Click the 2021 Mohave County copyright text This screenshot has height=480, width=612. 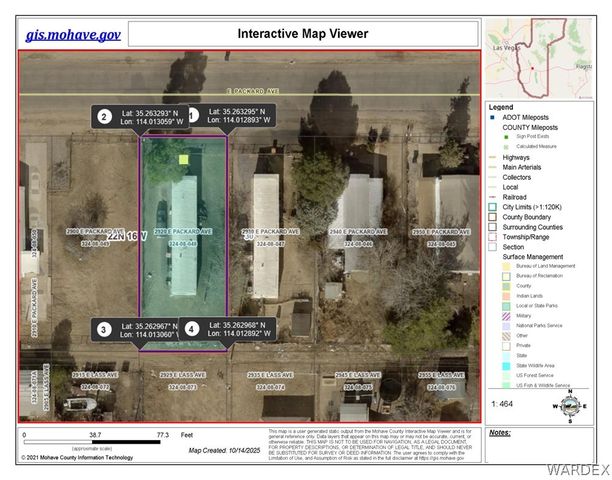click(77, 457)
